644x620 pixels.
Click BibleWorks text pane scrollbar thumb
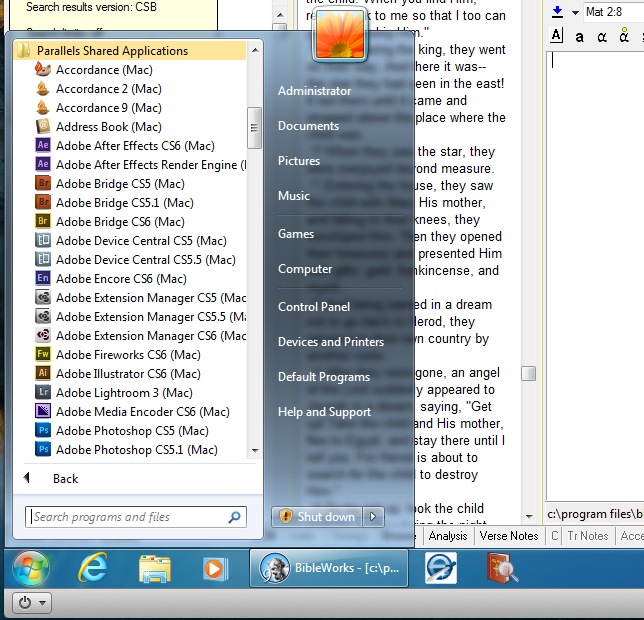pyautogui.click(x=528, y=374)
